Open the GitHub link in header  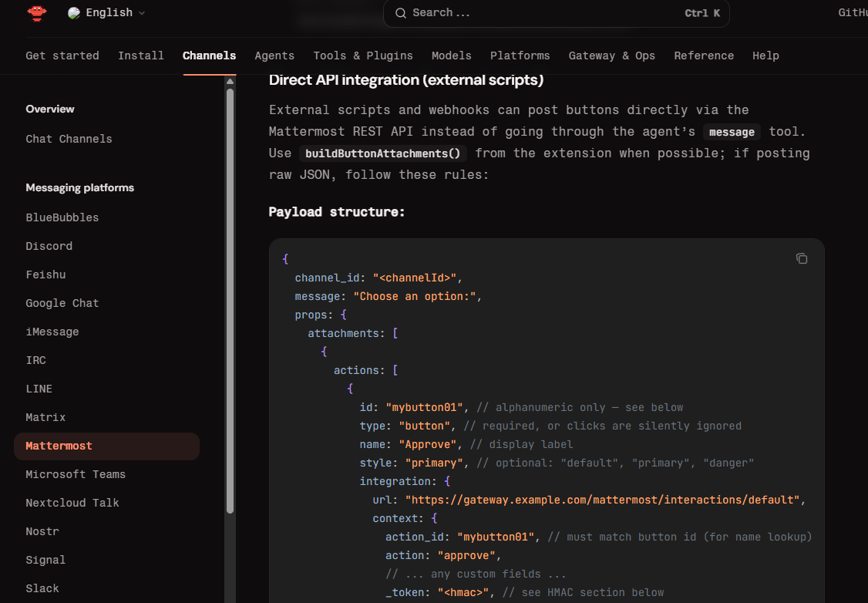[853, 13]
